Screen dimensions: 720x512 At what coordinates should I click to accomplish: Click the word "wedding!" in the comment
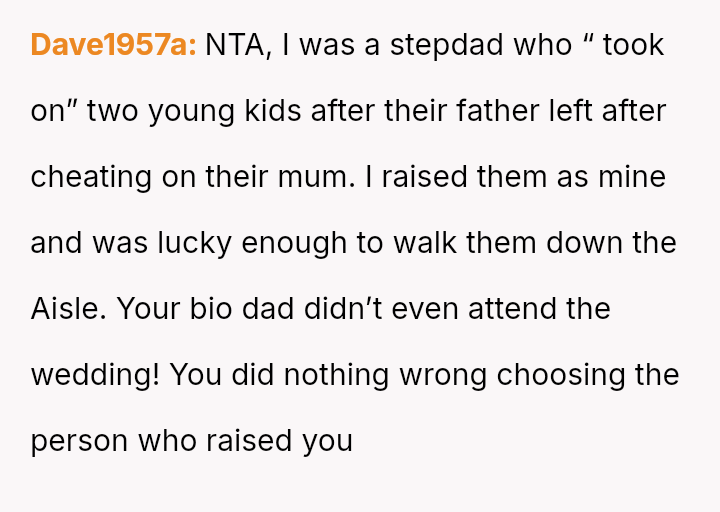pyautogui.click(x=95, y=375)
